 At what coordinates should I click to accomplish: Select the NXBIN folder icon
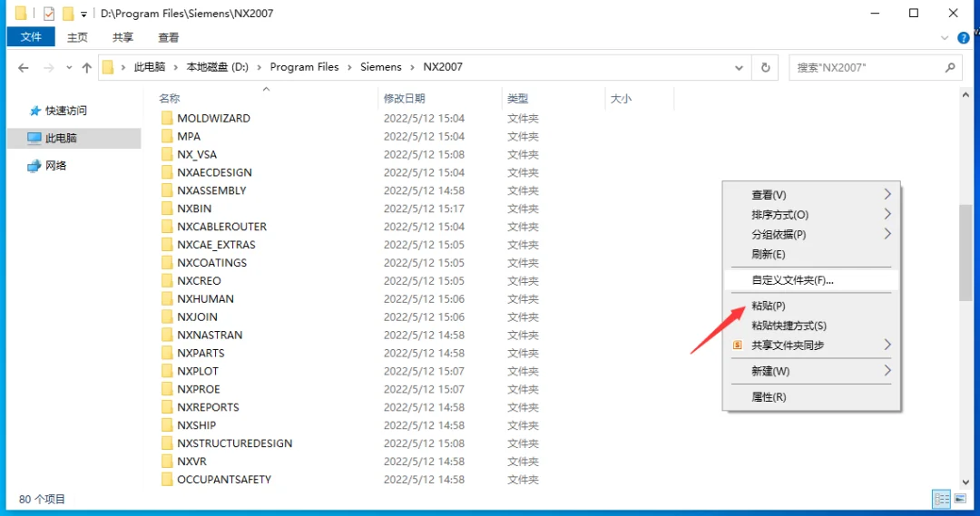pos(166,209)
